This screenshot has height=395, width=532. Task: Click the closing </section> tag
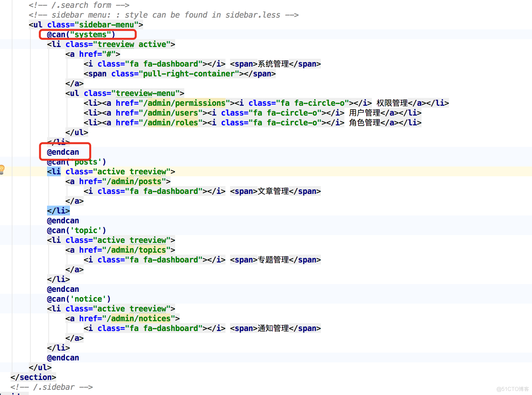coord(33,377)
